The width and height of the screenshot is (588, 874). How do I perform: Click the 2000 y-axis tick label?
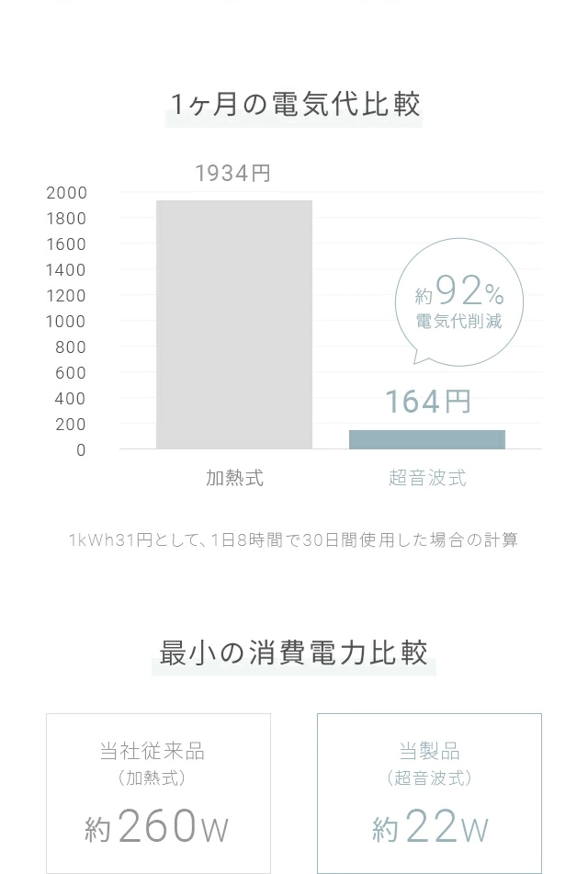[x=67, y=193]
